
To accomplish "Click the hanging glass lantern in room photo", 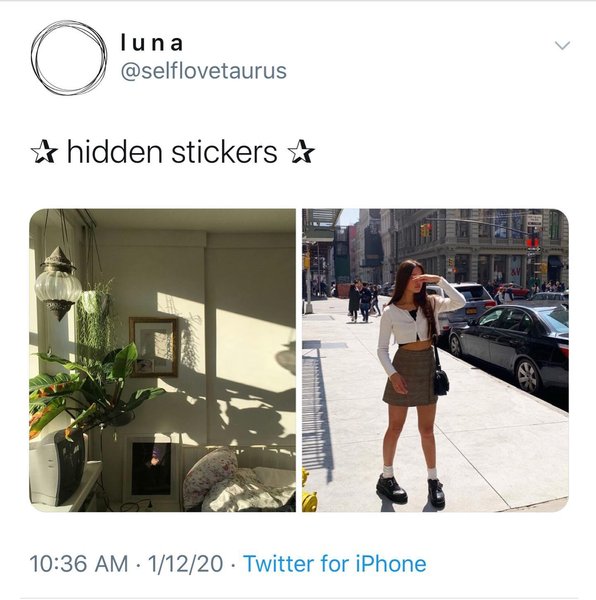I will 58,284.
